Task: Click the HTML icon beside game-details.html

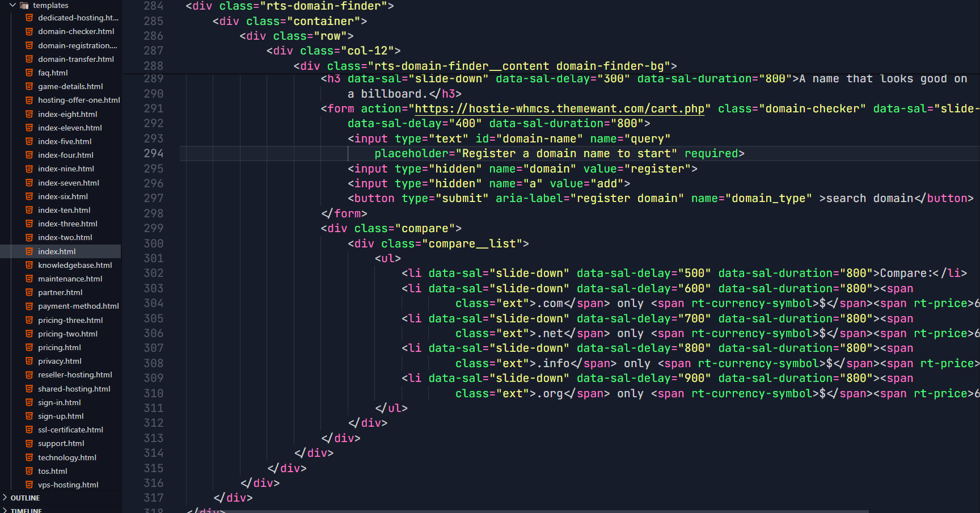Action: (x=29, y=86)
